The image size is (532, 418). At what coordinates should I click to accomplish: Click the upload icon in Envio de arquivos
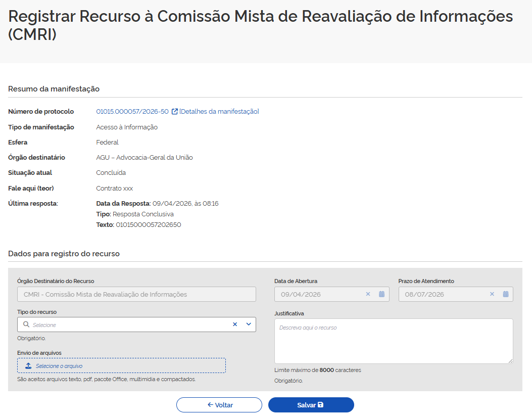(28, 366)
